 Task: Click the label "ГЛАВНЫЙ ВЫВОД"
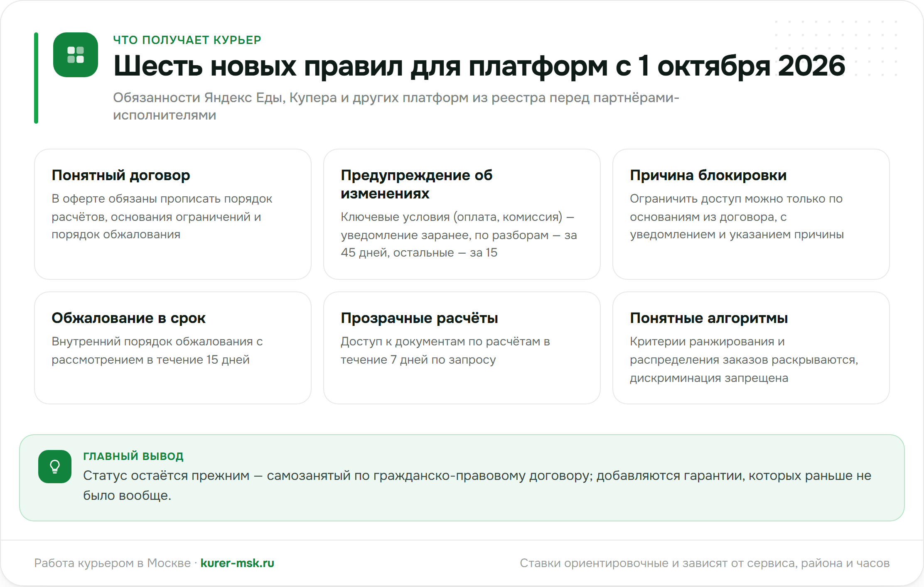[133, 456]
